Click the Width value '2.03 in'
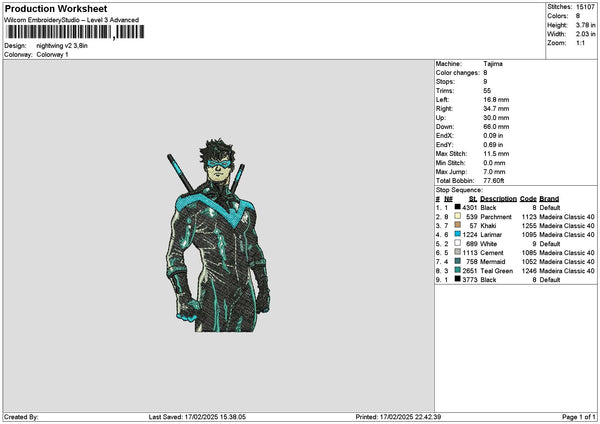Screen dimensions: 600x424 (585, 34)
